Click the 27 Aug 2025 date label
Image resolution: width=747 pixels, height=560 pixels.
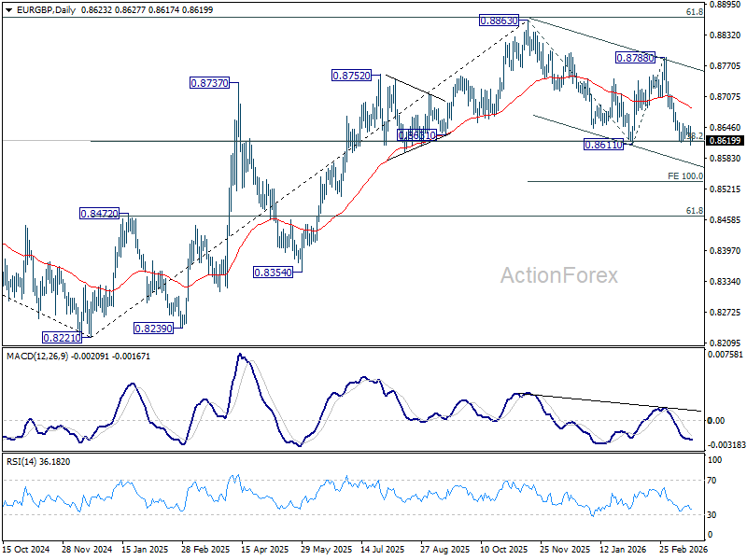coord(444,549)
